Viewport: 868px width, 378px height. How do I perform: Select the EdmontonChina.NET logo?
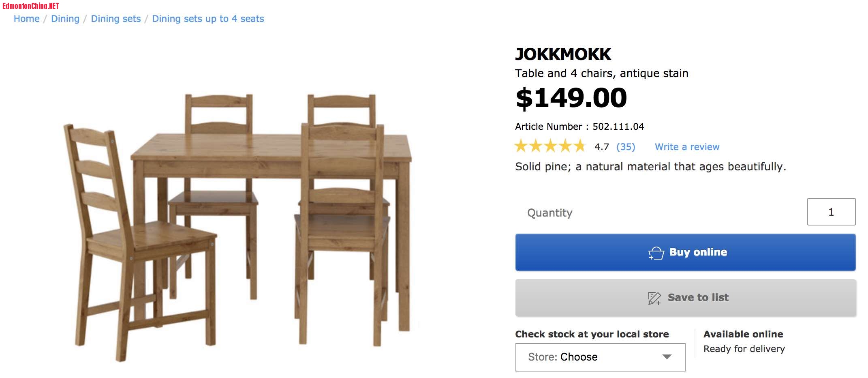click(x=31, y=6)
